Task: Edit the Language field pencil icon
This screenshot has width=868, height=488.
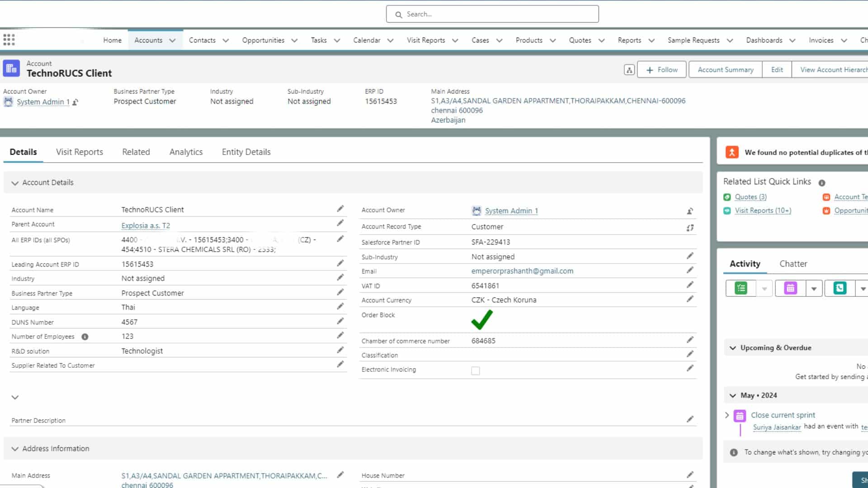Action: pyautogui.click(x=340, y=306)
